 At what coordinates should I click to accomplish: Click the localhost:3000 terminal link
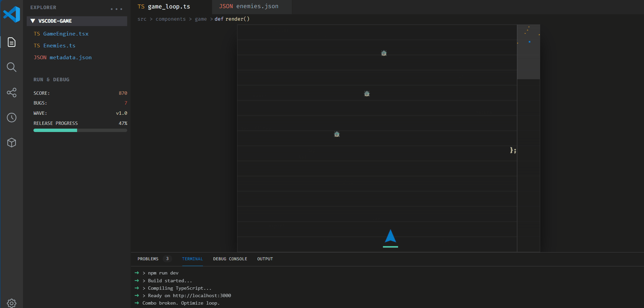click(x=202, y=295)
